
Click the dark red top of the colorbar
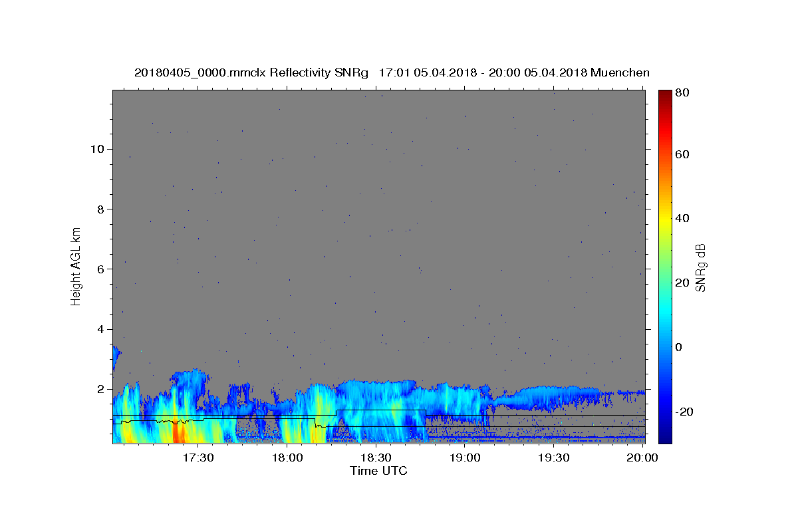pos(665,96)
